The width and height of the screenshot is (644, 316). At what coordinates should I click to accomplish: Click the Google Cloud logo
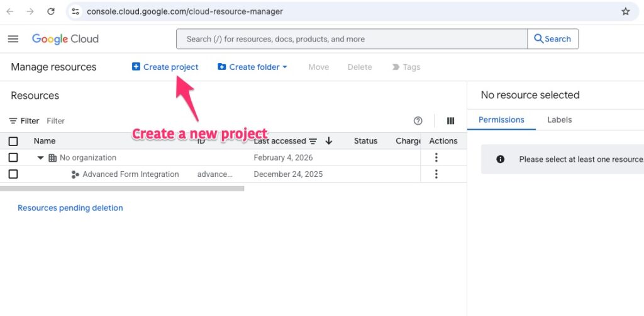[65, 39]
